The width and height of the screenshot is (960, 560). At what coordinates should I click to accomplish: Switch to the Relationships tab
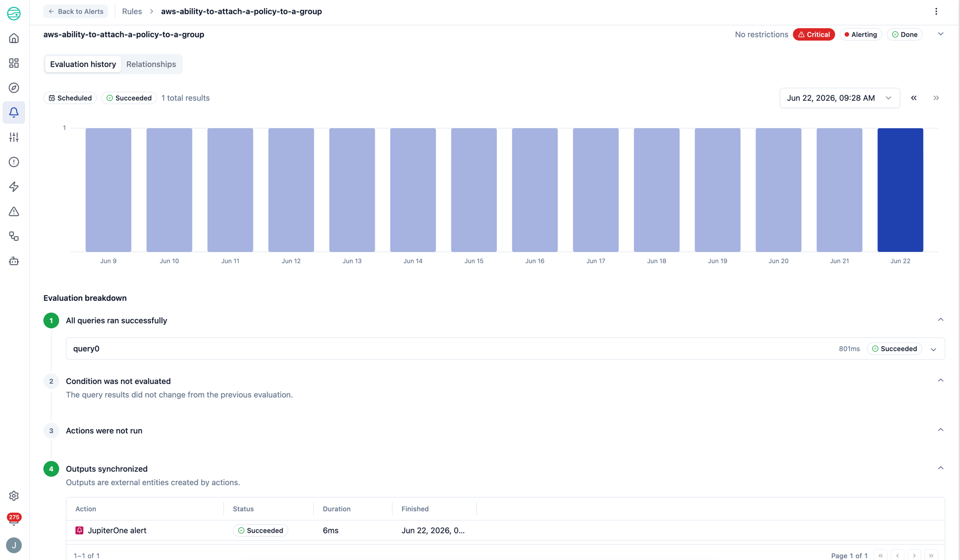coord(151,64)
